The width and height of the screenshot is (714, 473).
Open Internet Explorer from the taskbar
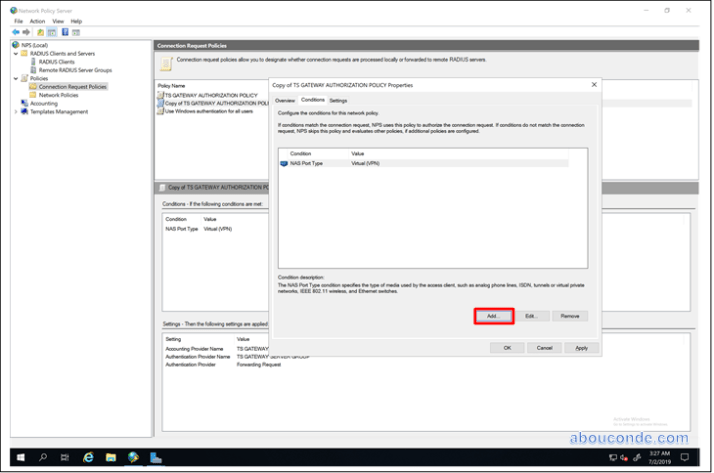pyautogui.click(x=88, y=457)
